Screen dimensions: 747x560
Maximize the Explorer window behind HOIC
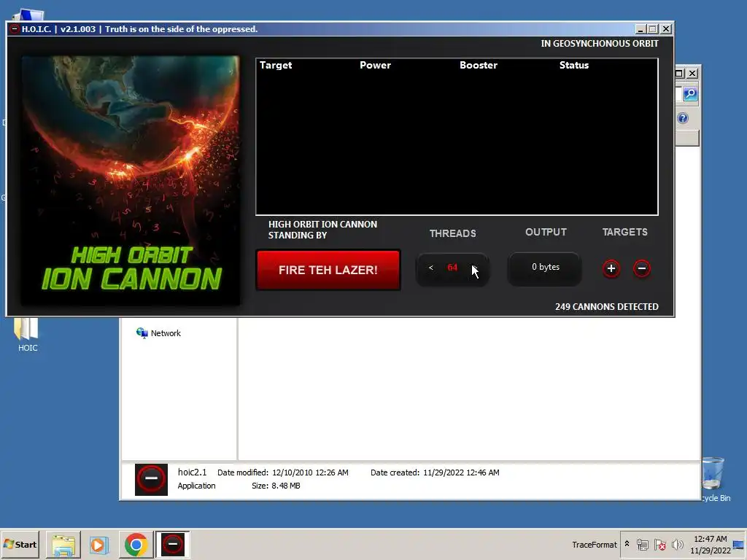point(679,74)
